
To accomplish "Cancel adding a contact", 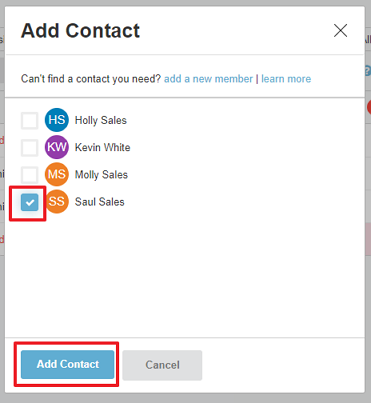I will [x=162, y=365].
